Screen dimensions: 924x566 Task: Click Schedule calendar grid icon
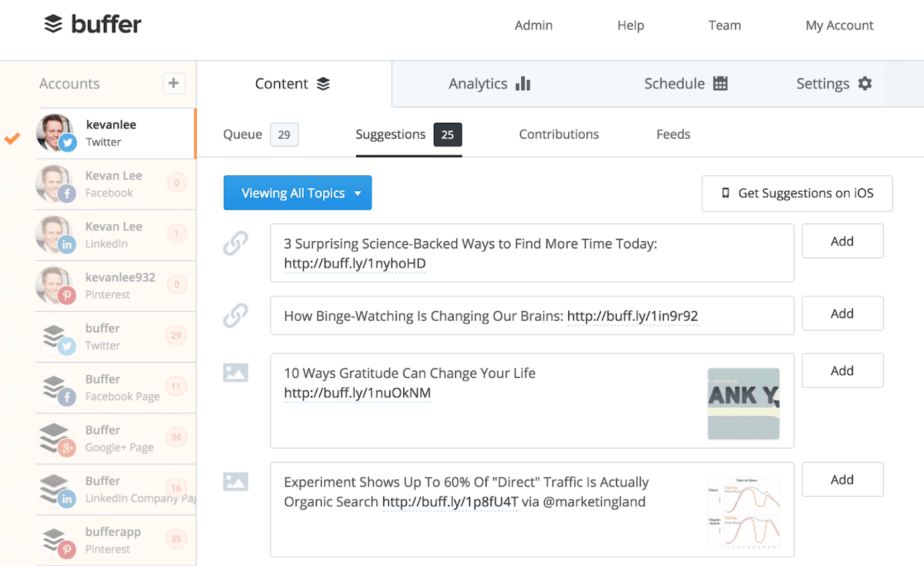pyautogui.click(x=720, y=83)
